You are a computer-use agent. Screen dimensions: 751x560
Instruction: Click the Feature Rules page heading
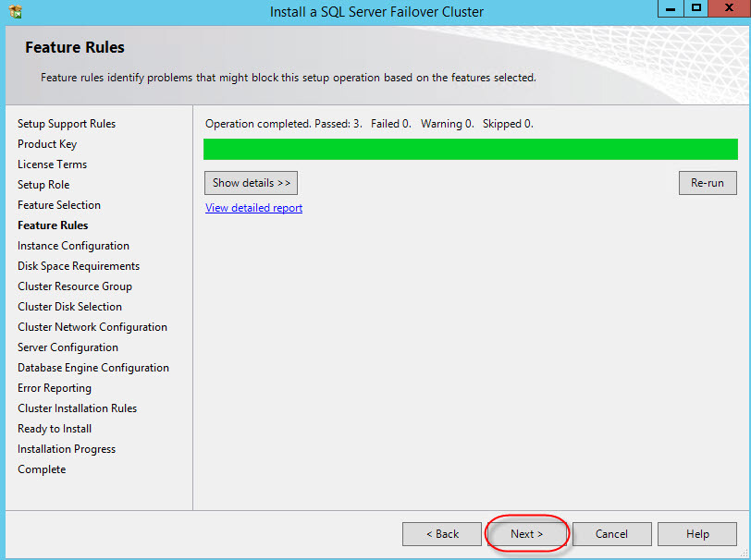click(x=75, y=47)
